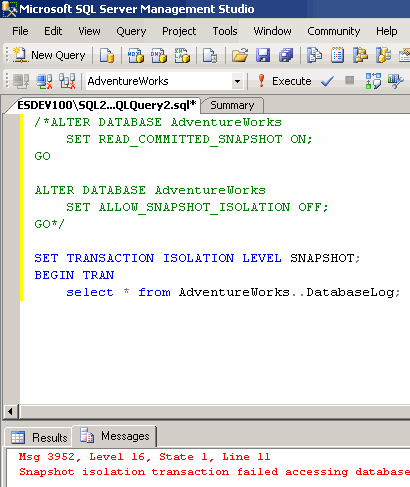Open the View menu
This screenshot has height=487, width=410.
(x=89, y=31)
